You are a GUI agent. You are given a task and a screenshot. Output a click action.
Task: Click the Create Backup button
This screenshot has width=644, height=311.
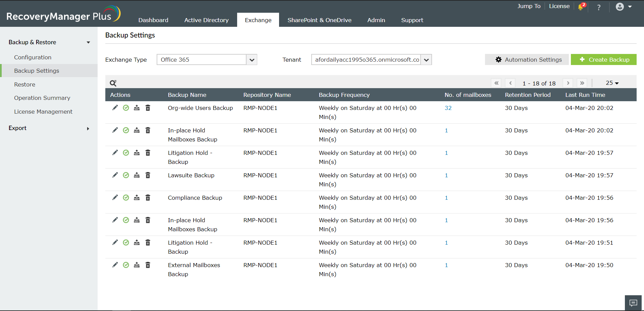tap(603, 60)
